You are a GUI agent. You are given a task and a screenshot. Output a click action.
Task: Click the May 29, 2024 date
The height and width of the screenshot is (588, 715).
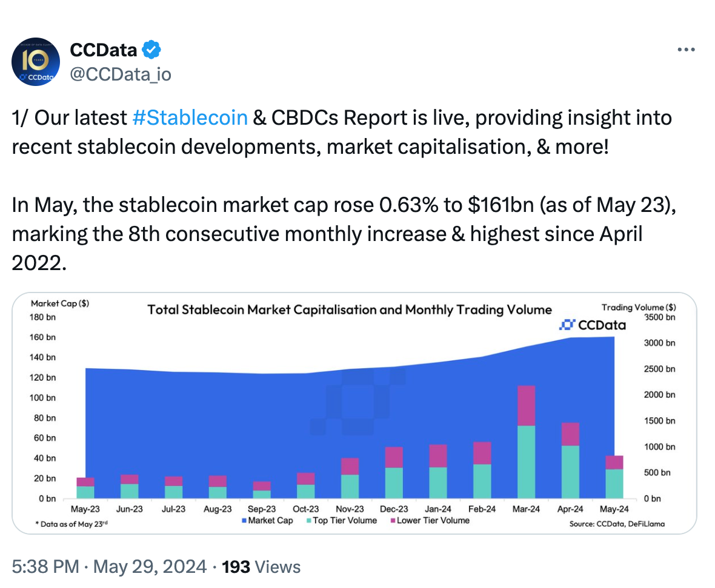[x=151, y=567]
